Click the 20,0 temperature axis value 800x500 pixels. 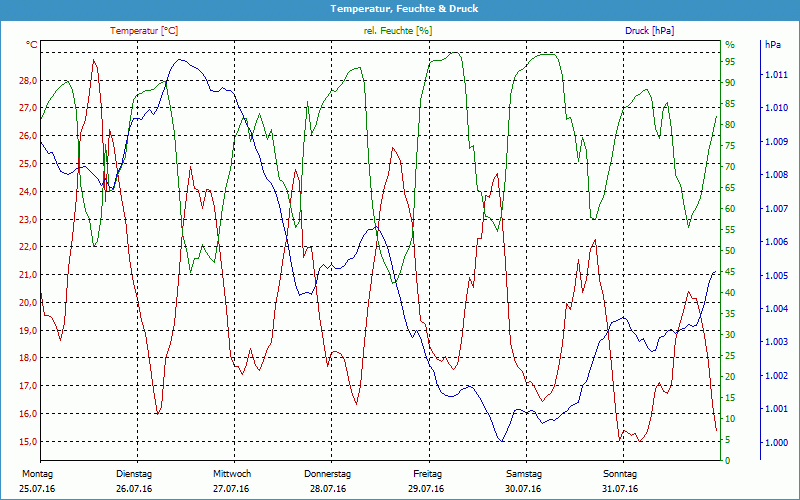(28, 302)
